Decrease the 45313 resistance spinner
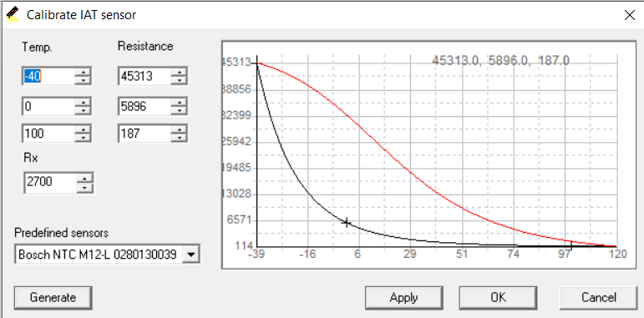This screenshot has height=318, width=644. coord(179,80)
